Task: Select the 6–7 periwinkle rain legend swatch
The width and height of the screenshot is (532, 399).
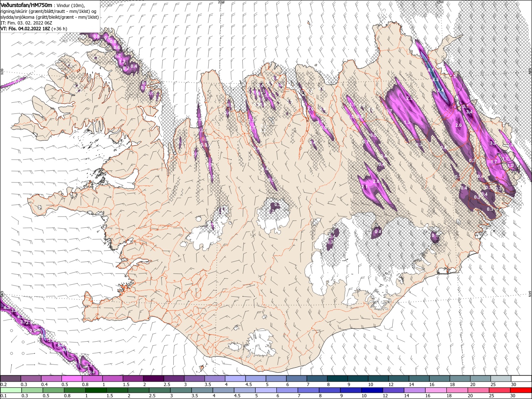Action: pyautogui.click(x=287, y=390)
